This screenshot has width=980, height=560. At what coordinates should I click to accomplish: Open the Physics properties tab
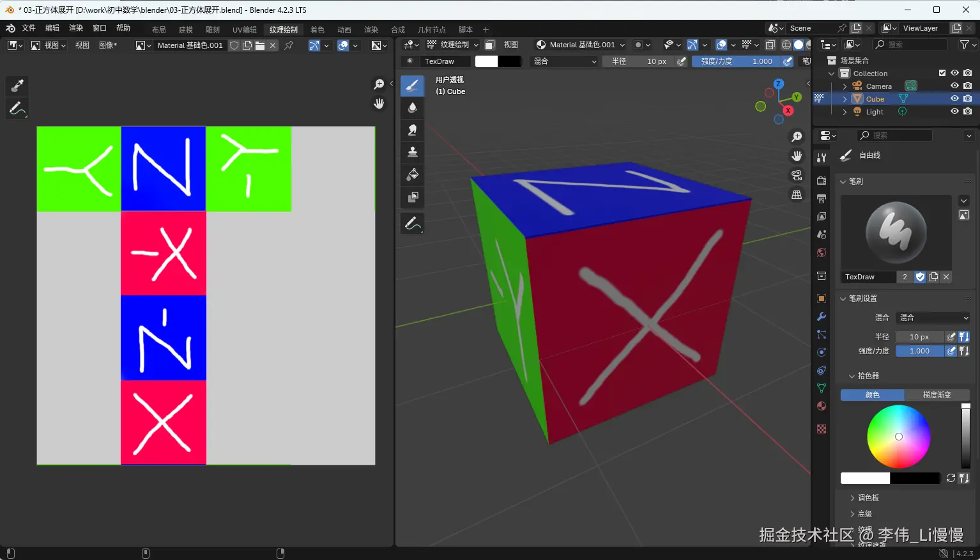click(822, 352)
